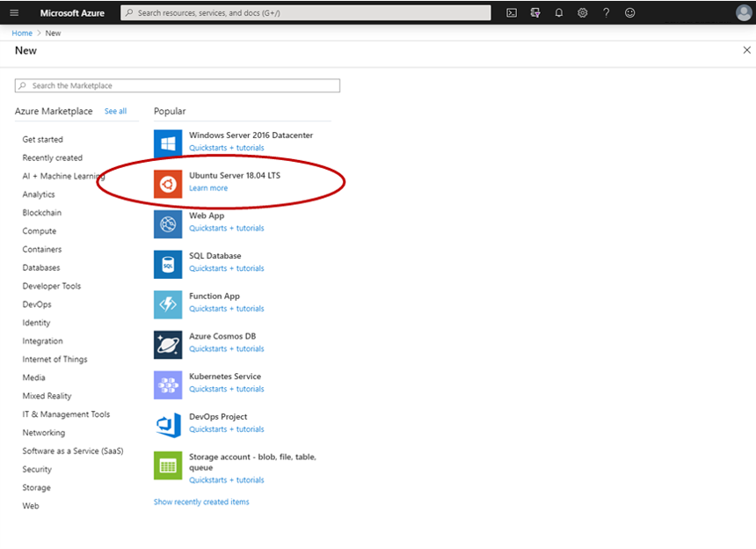
Task: Open Analytics category
Action: (39, 194)
